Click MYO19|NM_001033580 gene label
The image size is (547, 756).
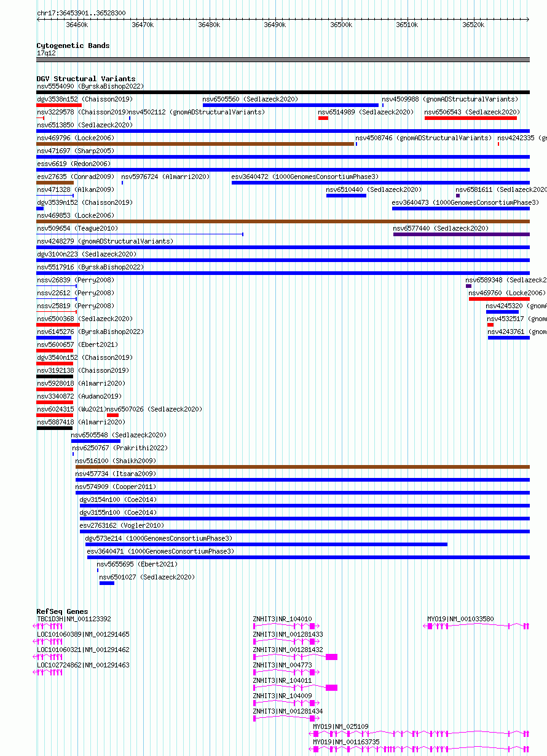point(460,619)
